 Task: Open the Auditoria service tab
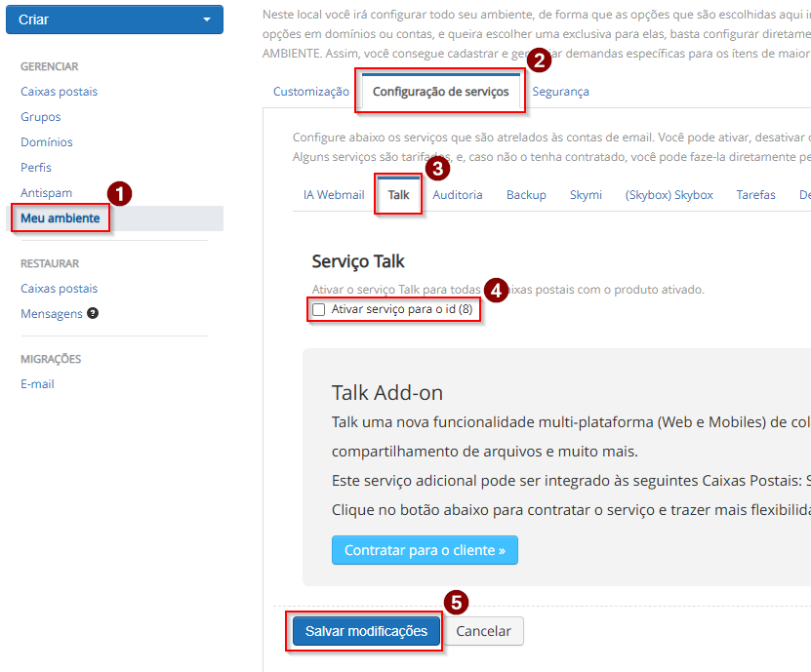pyautogui.click(x=458, y=195)
